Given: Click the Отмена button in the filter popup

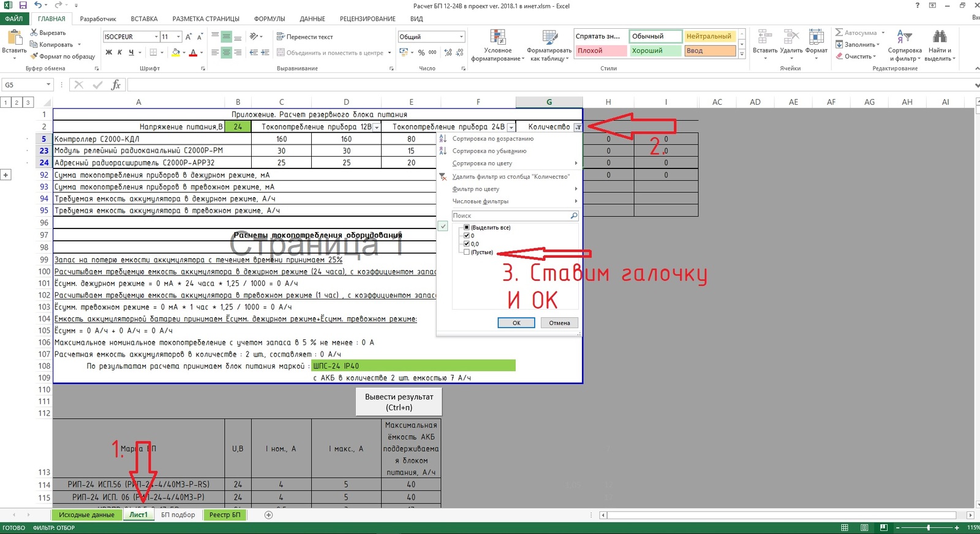Looking at the screenshot, I should pyautogui.click(x=559, y=323).
